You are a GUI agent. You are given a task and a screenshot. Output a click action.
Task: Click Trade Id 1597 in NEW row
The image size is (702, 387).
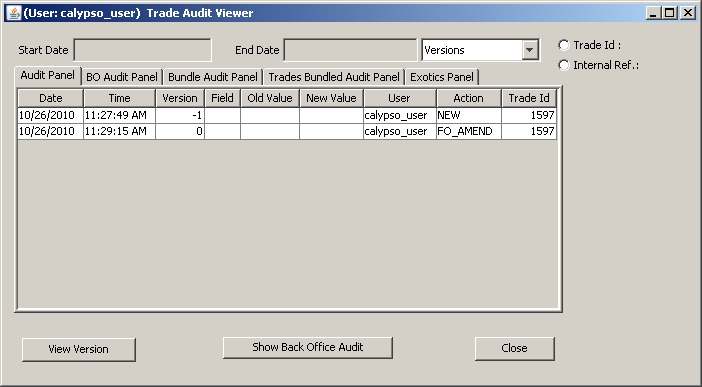coord(529,116)
